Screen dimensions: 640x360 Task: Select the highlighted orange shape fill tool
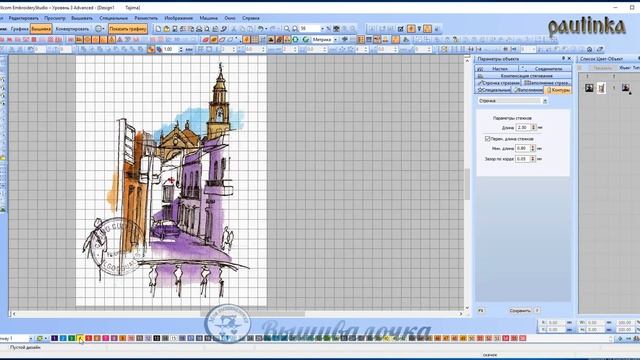point(214,40)
